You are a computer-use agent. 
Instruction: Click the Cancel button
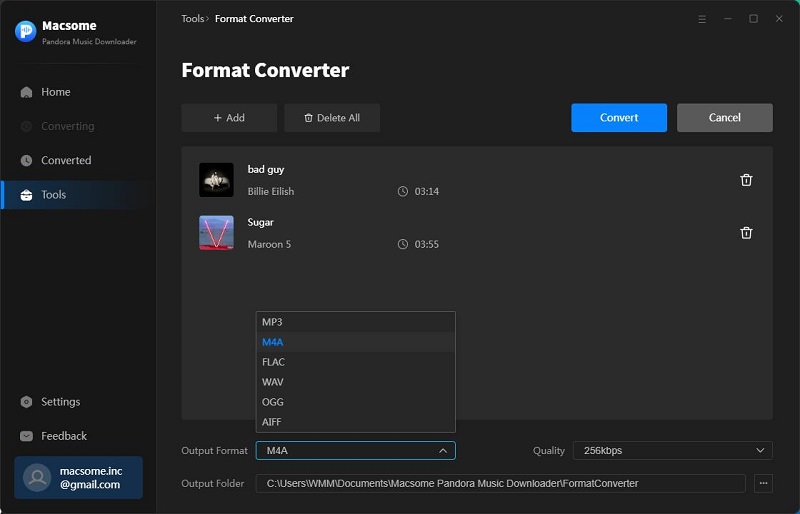tap(724, 118)
